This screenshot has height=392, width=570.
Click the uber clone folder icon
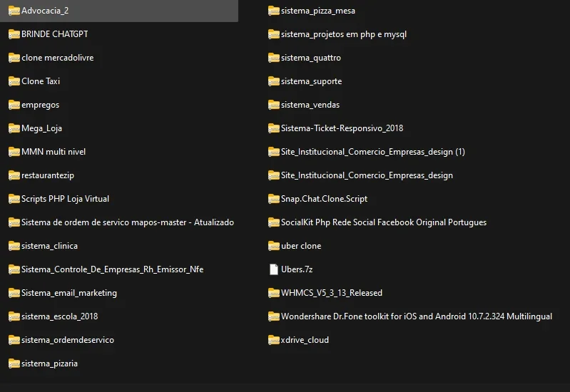point(274,246)
